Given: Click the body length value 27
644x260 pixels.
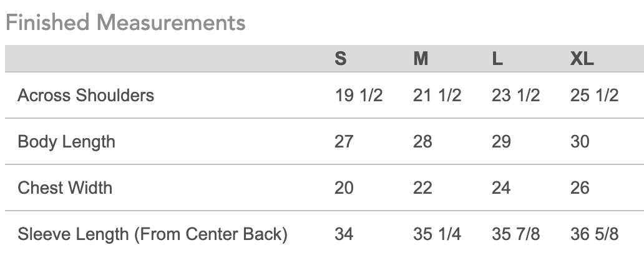Looking at the screenshot, I should pos(344,142).
